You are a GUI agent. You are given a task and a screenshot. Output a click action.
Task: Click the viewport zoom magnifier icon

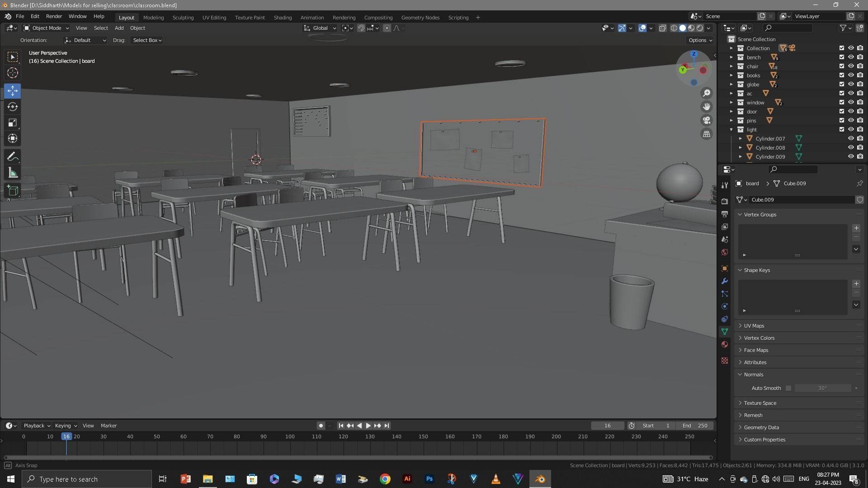coord(706,93)
